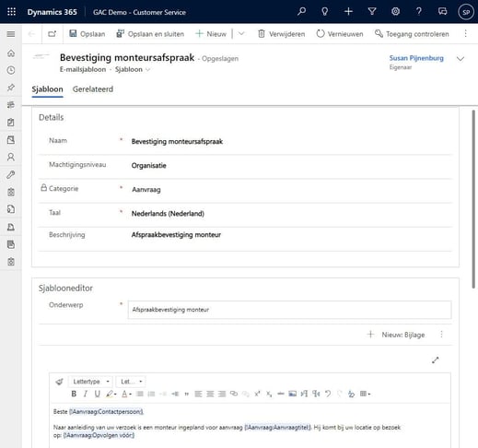Open the command bar overflow menu

pyautogui.click(x=465, y=34)
